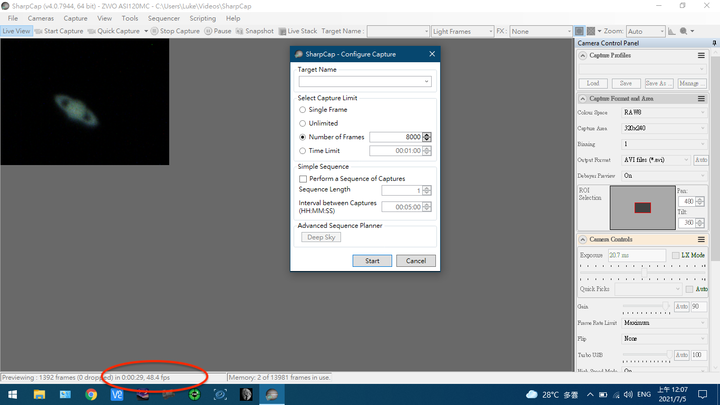Collapse the Camera Controls section

[x=583, y=239]
